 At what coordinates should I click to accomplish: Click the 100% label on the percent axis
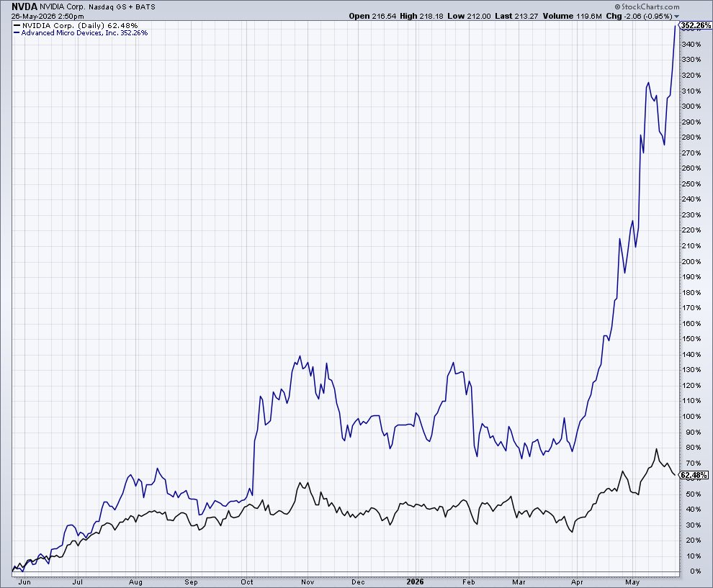(691, 416)
